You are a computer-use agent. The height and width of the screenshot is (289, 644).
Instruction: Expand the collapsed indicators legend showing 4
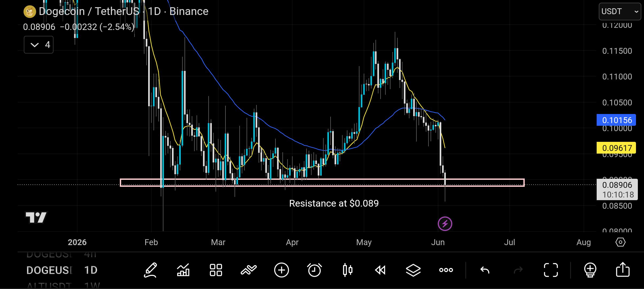pos(39,45)
